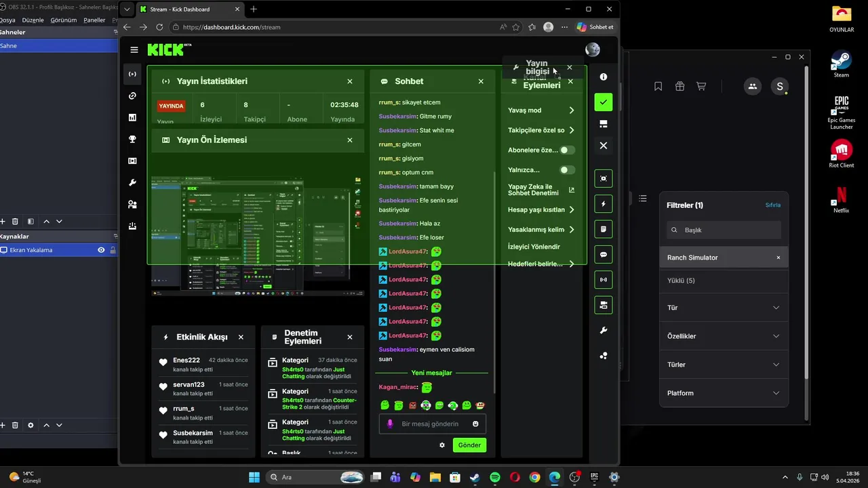Screen dimensions: 868x488
Task: Toggle the camera preview widget in right toolbar
Action: click(604, 304)
